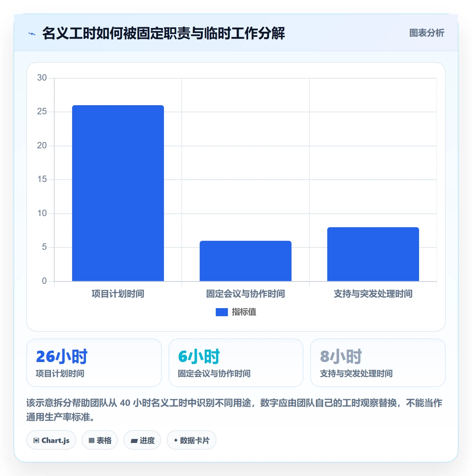Click the bar icon in the 进度 chip
This screenshot has height=476, width=472.
(134, 441)
